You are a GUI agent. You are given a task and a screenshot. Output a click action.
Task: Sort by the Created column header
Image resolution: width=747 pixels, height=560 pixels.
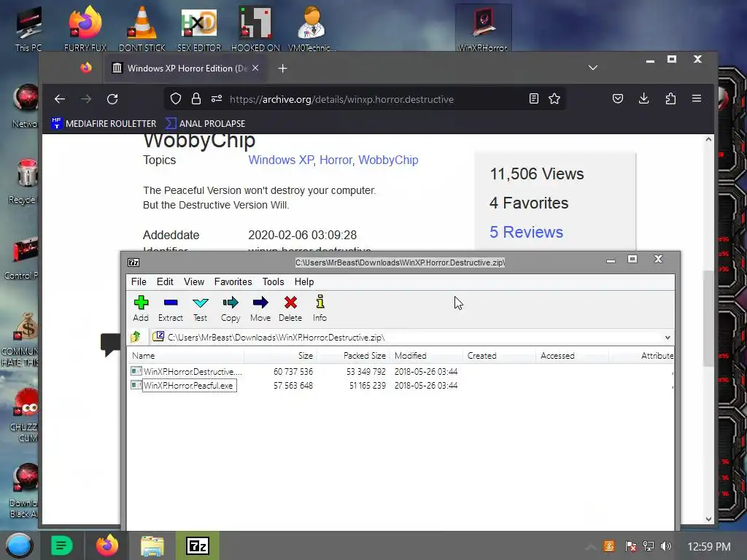point(499,356)
